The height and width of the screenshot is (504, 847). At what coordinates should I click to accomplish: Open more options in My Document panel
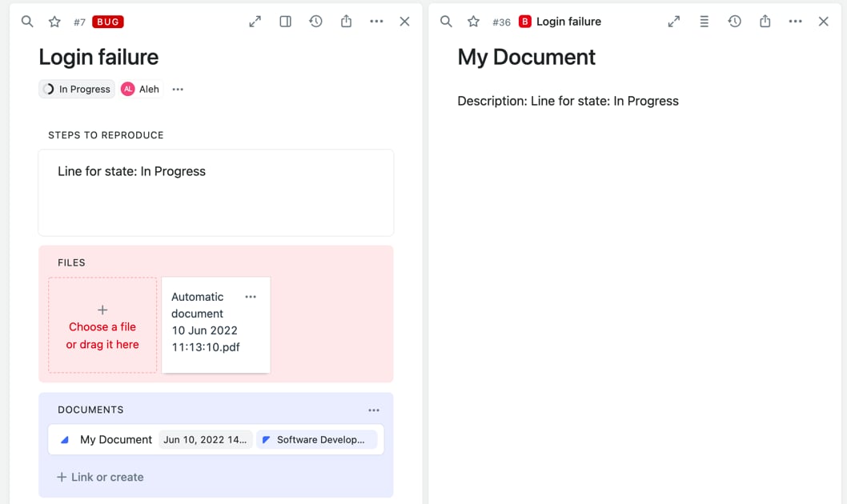point(795,22)
